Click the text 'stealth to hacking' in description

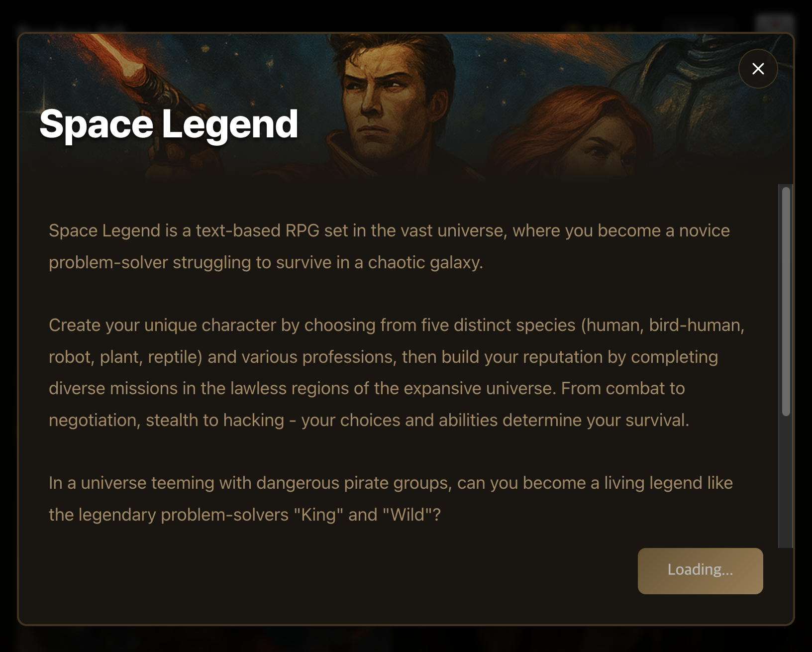215,420
